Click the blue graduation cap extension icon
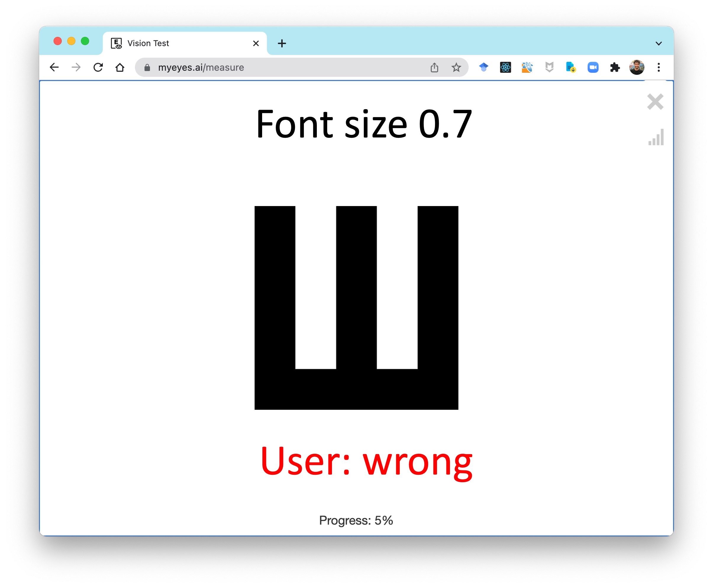Image resolution: width=713 pixels, height=588 pixels. 484,67
